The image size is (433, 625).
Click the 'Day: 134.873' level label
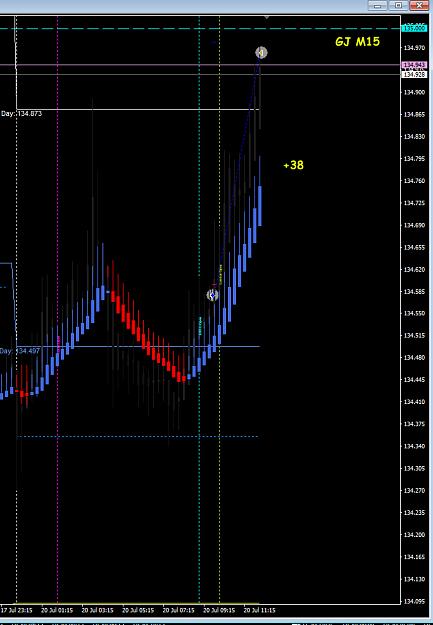click(22, 114)
